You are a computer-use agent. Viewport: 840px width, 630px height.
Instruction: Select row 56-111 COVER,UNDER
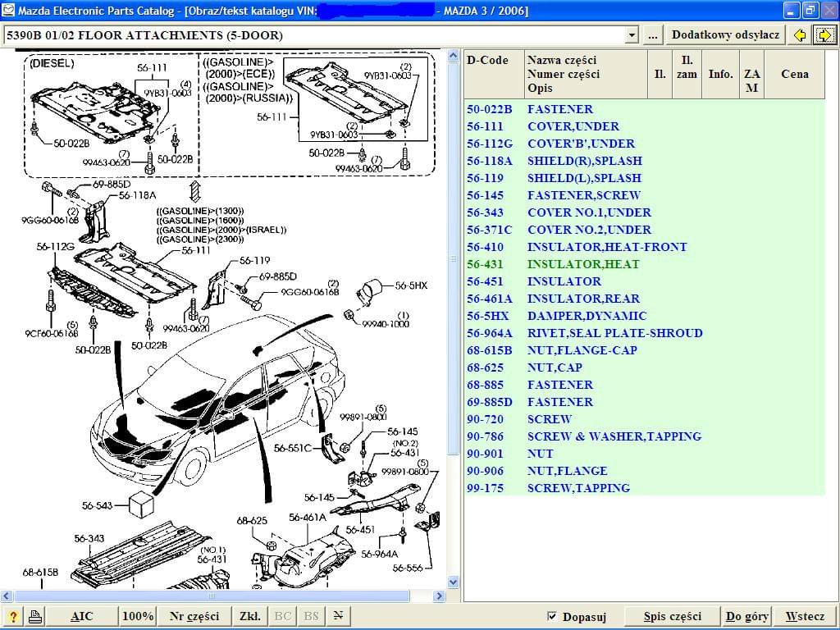(645, 126)
